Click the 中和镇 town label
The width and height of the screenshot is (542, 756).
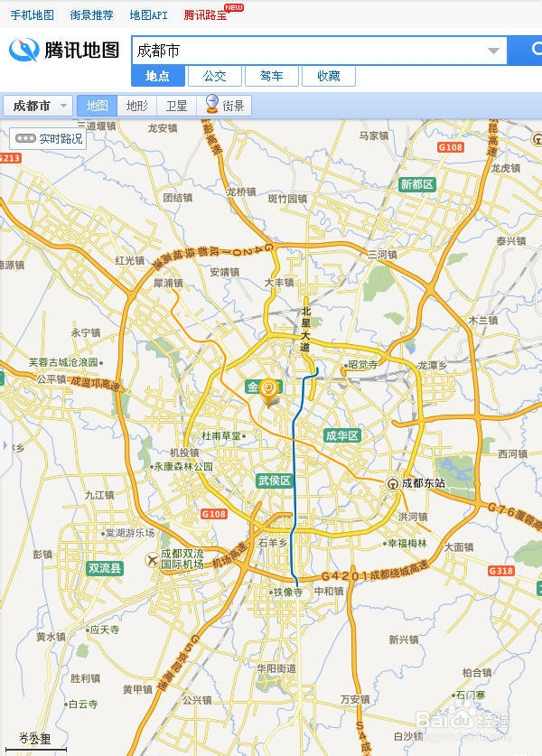[329, 591]
